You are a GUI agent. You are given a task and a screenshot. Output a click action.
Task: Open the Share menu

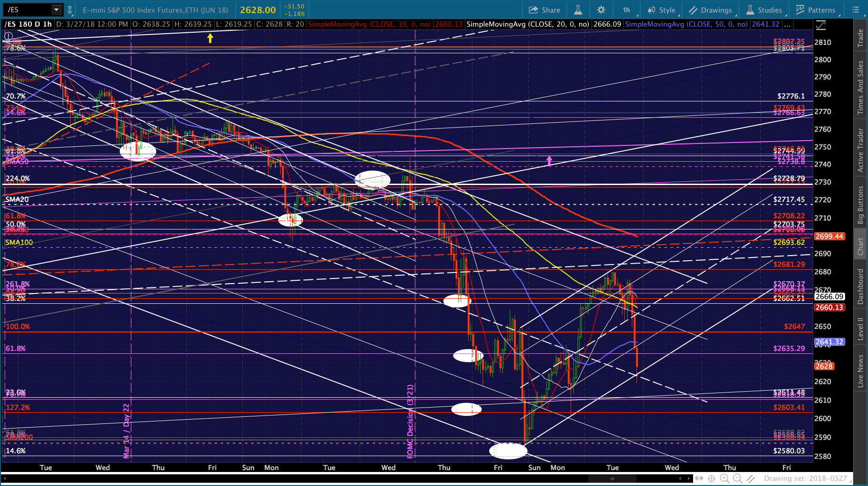tap(544, 10)
